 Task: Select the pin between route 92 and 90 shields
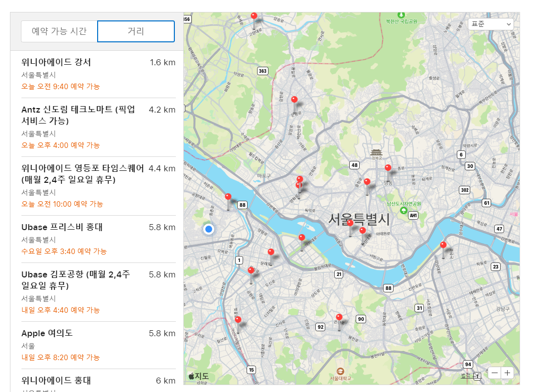point(339,317)
